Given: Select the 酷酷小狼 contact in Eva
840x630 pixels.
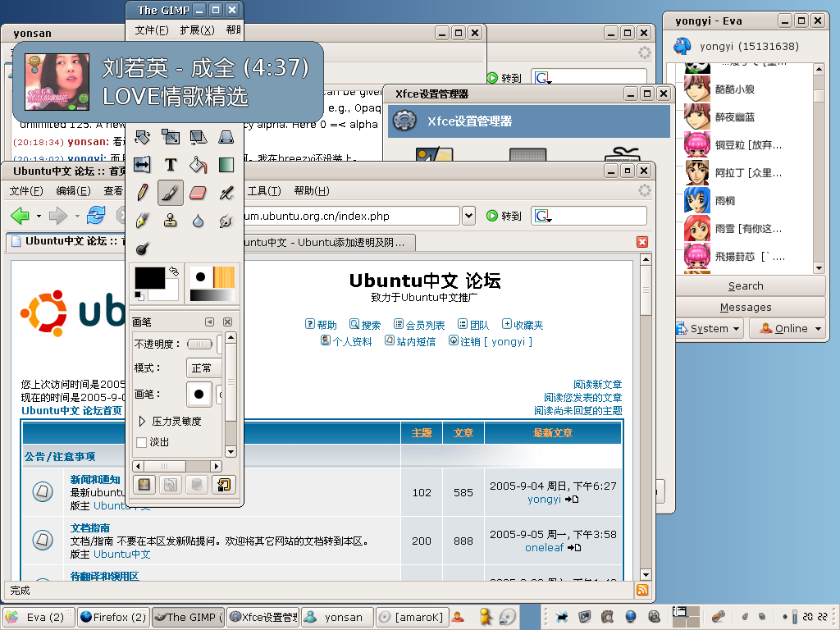Looking at the screenshot, I should 734,89.
